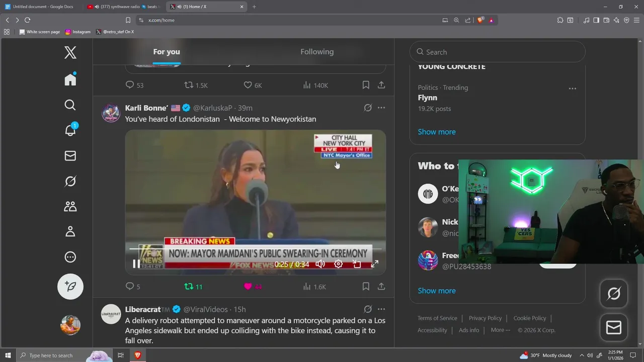Open Explore search in the X sidebar
Image resolution: width=644 pixels, height=362 pixels.
[x=70, y=105]
